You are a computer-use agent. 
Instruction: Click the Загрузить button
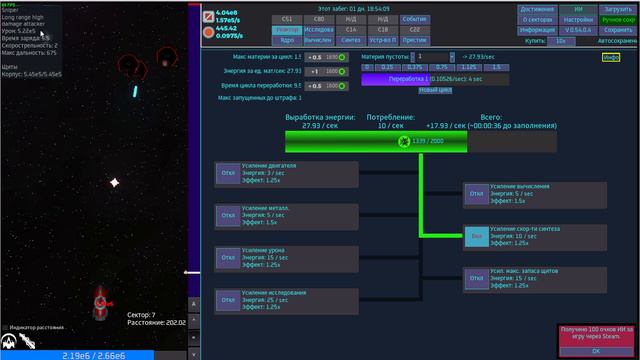click(x=618, y=9)
